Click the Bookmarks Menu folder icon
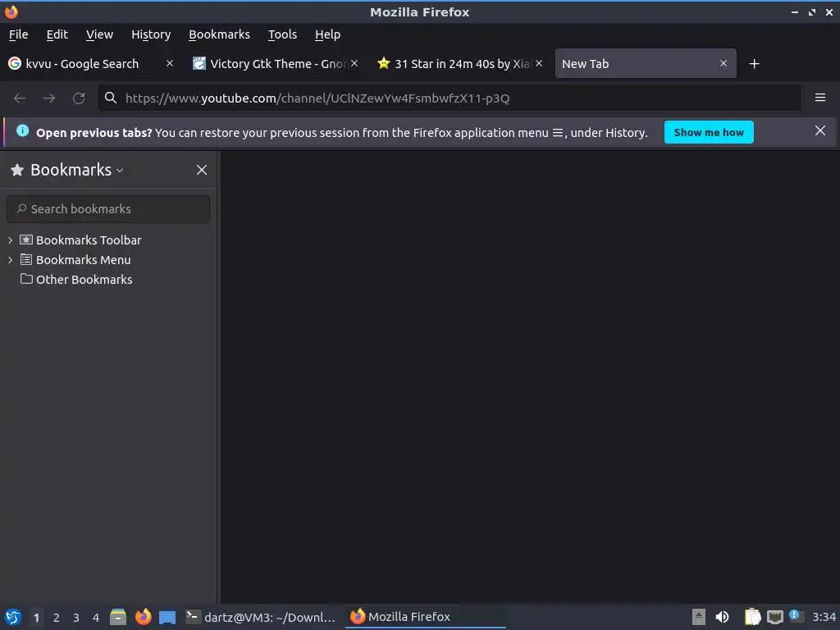Image resolution: width=840 pixels, height=630 pixels. pyautogui.click(x=26, y=259)
